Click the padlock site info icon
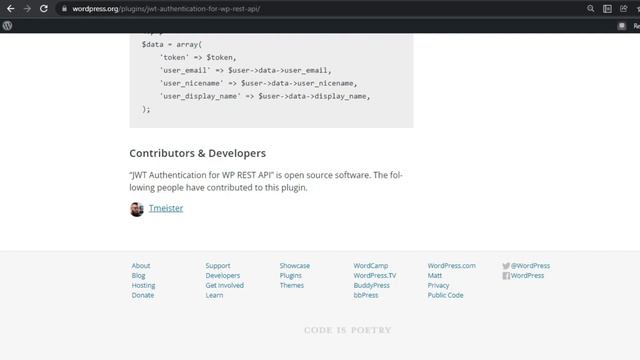The height and width of the screenshot is (360, 640). pyautogui.click(x=64, y=9)
